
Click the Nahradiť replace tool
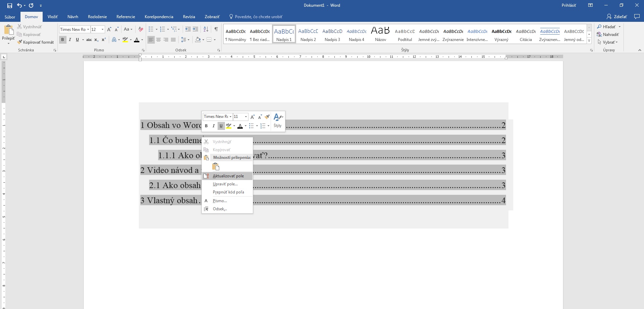(x=608, y=35)
